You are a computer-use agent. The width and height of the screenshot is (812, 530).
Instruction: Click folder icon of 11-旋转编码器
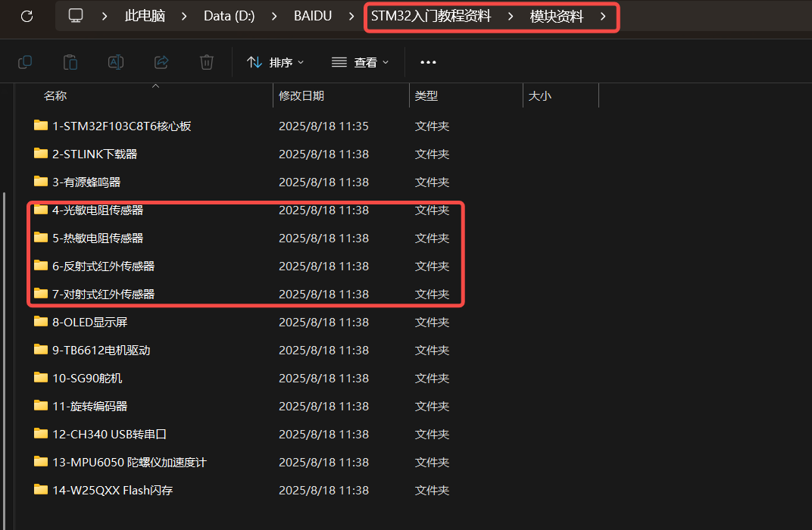click(x=41, y=405)
